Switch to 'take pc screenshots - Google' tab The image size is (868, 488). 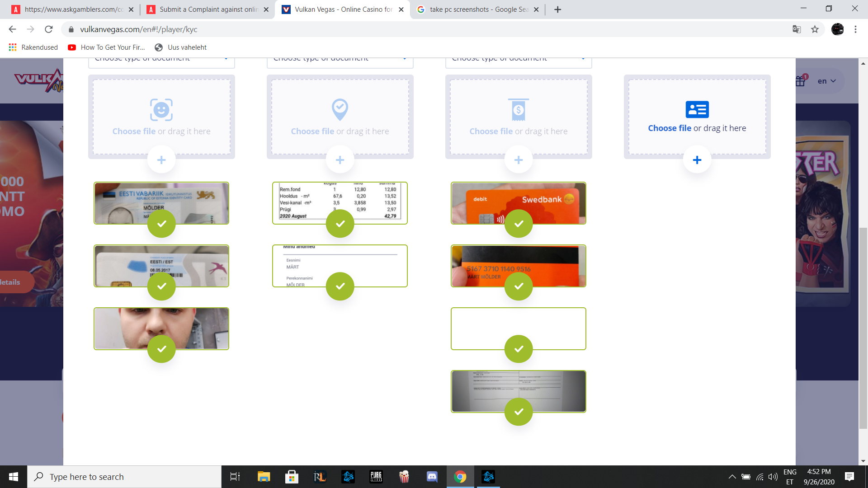tap(478, 9)
